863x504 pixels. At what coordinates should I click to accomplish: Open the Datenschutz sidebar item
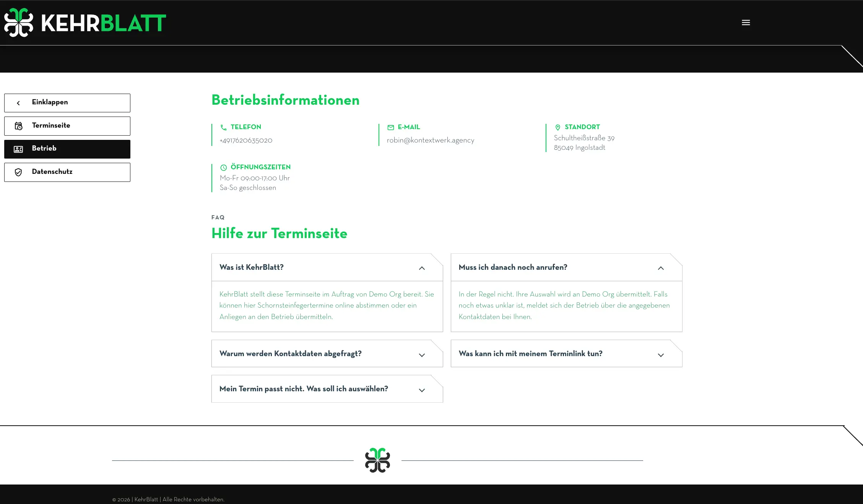67,172
